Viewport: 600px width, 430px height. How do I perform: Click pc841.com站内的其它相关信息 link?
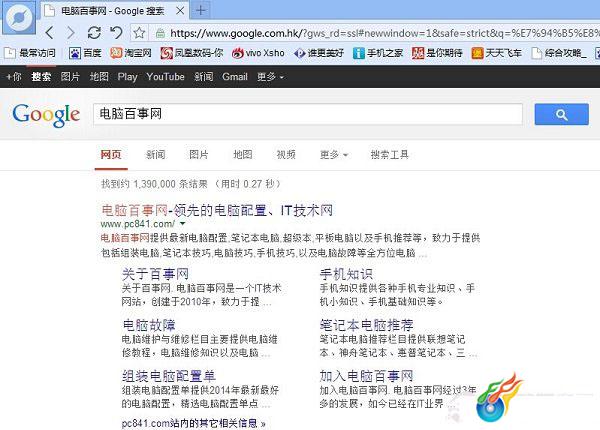click(x=194, y=423)
